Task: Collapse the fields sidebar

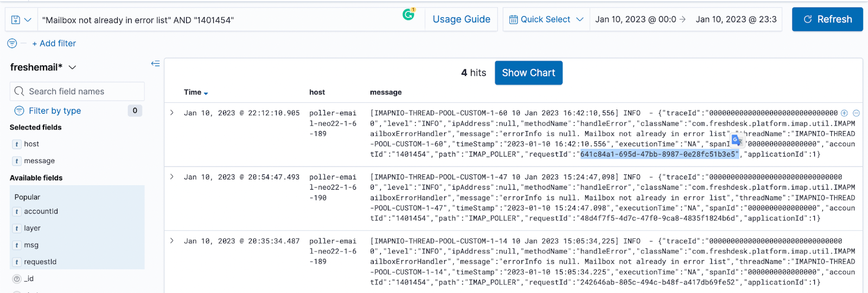Action: pos(155,64)
